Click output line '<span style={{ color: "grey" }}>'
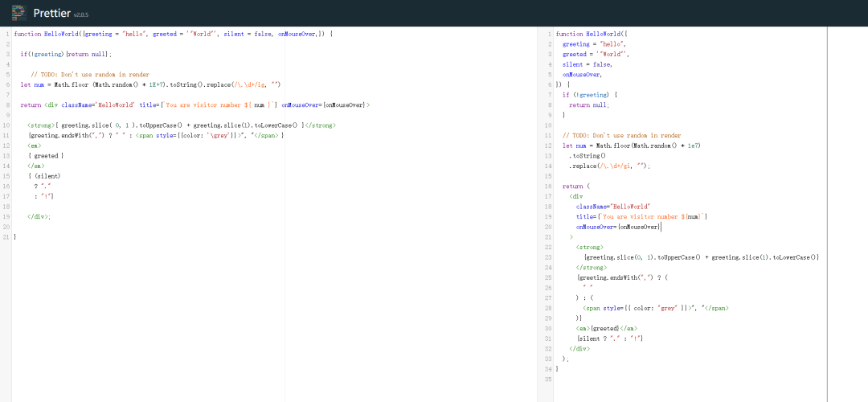 click(x=656, y=307)
